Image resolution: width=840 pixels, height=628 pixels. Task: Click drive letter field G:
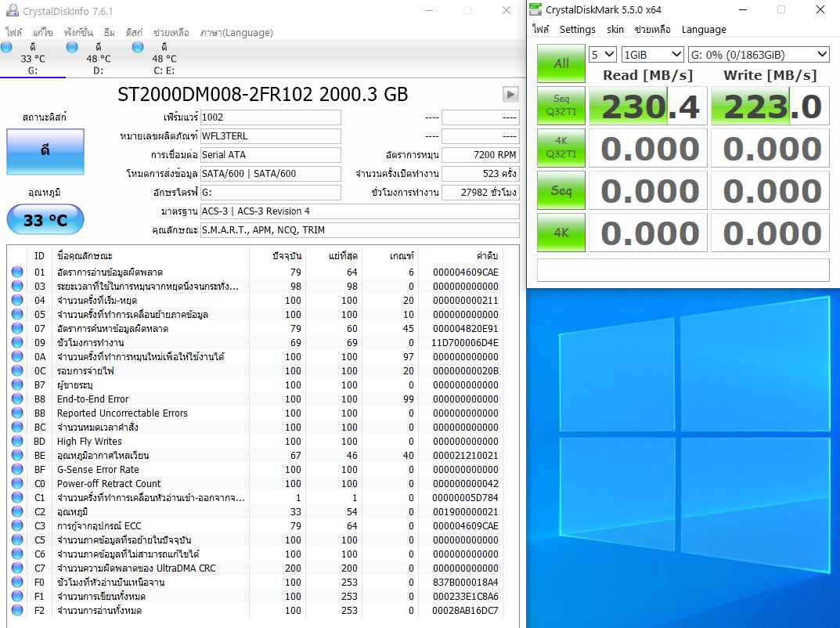tap(271, 193)
